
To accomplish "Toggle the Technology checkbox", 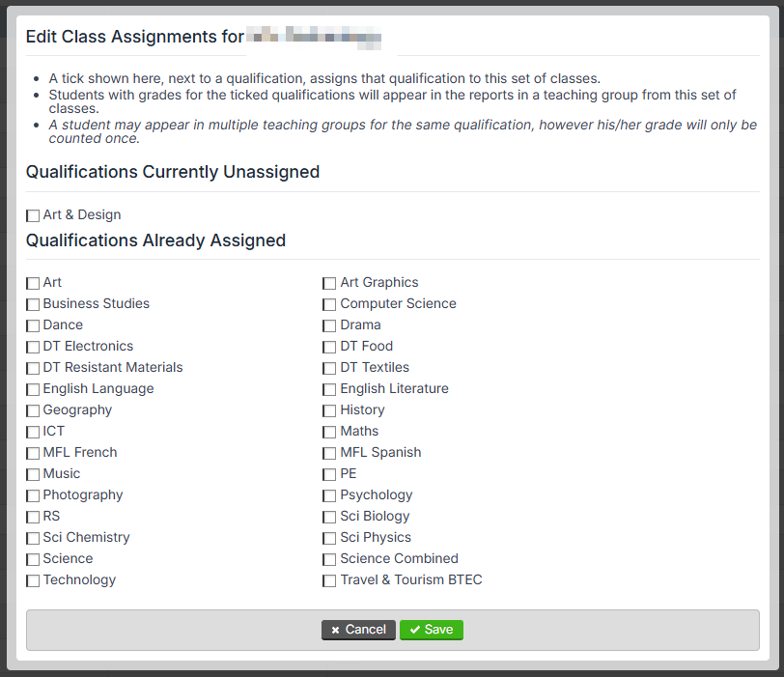I will pos(33,581).
